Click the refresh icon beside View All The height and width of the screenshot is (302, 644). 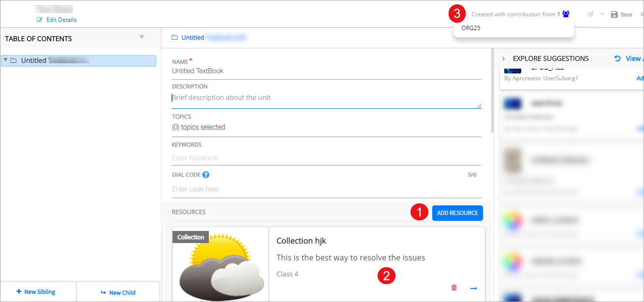click(x=617, y=58)
